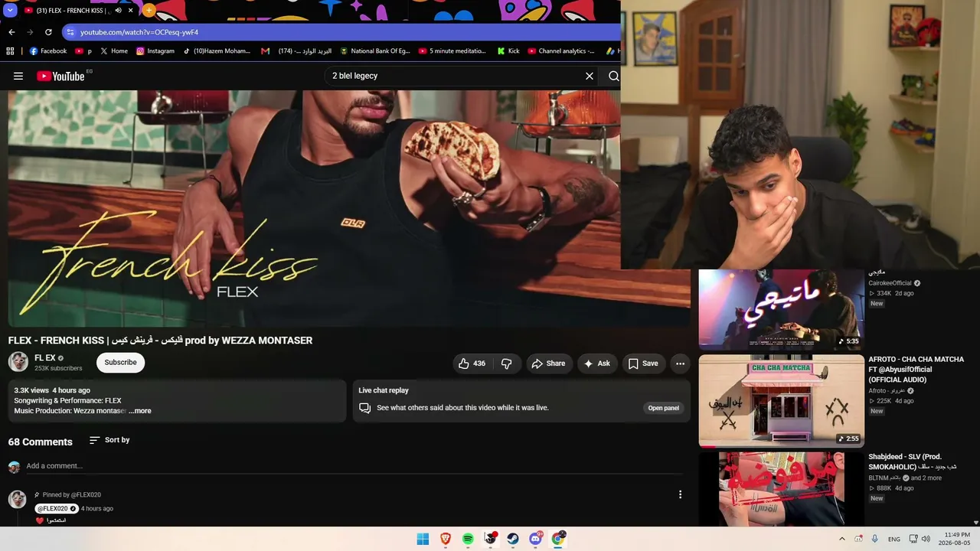Open the @FLEX020 commenter handle
The height and width of the screenshot is (551, 980).
(x=57, y=509)
